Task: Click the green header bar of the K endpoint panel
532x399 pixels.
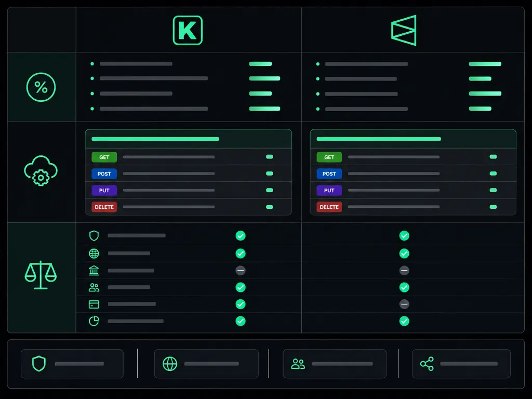Action: (155, 139)
